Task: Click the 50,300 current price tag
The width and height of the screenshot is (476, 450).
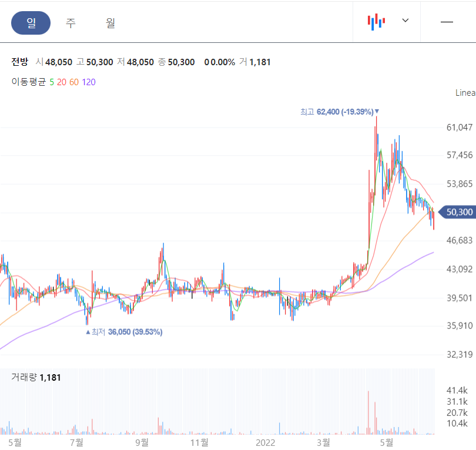Action: tap(457, 212)
